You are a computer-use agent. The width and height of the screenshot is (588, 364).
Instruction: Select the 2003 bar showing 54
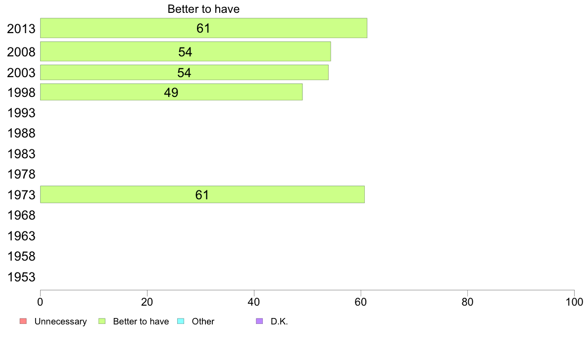coord(184,72)
